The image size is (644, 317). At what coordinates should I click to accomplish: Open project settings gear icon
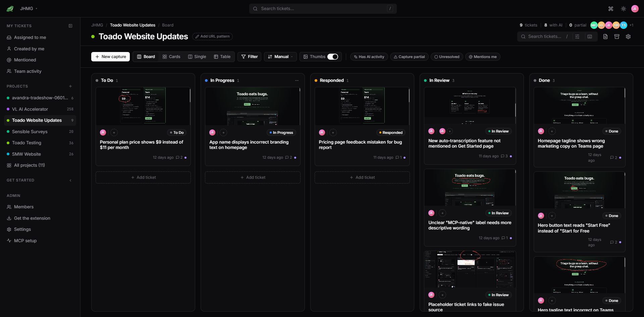(x=628, y=37)
